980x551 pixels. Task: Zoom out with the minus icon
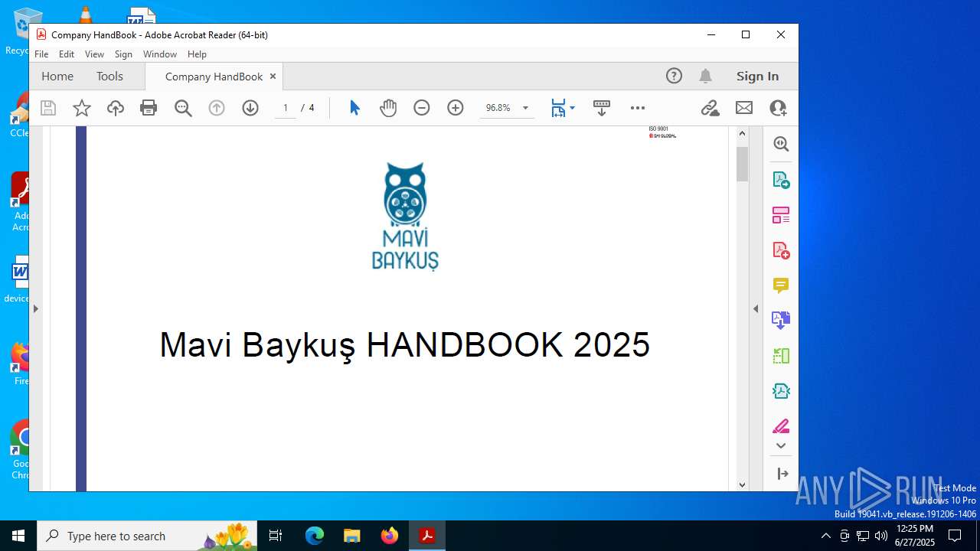point(422,108)
